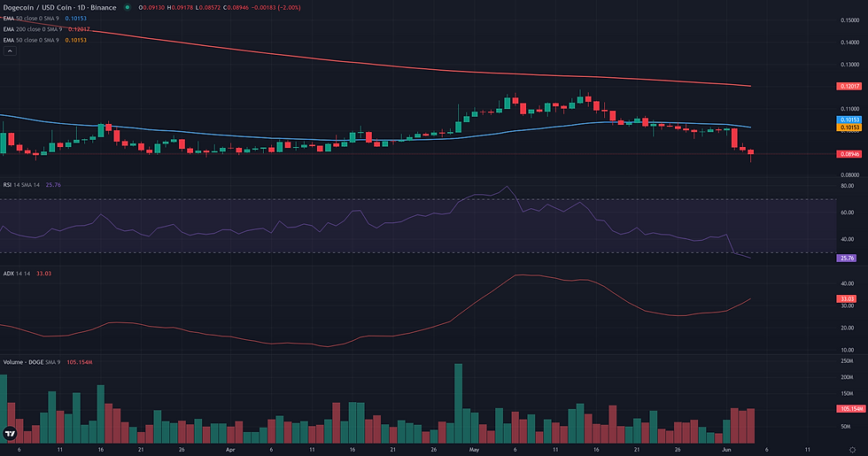Click the 80.00 RSI axis label
The width and height of the screenshot is (868, 456).
click(847, 186)
